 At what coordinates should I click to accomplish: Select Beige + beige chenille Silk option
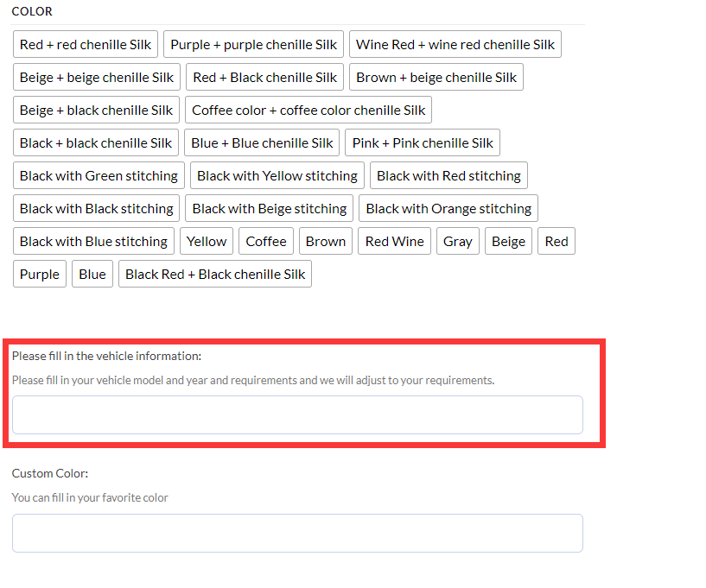point(97,78)
